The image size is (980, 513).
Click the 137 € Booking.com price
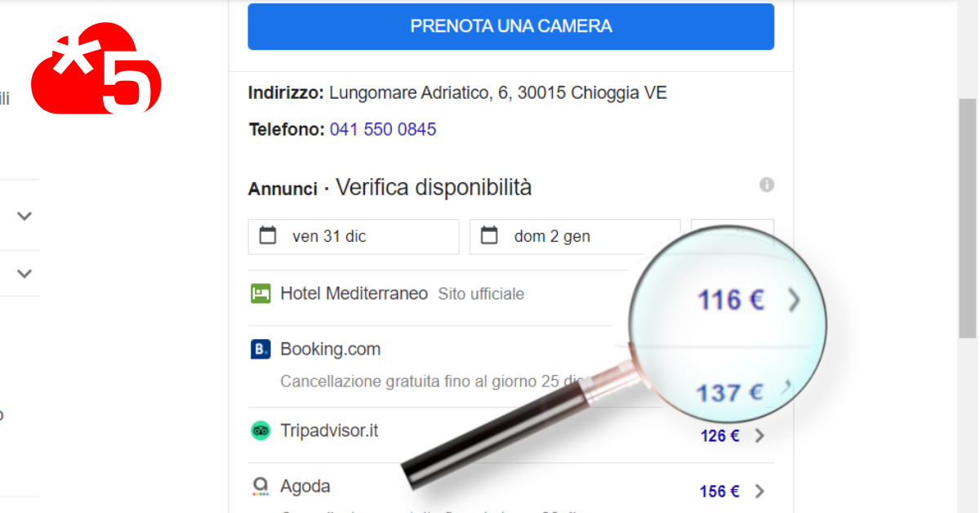(x=729, y=393)
